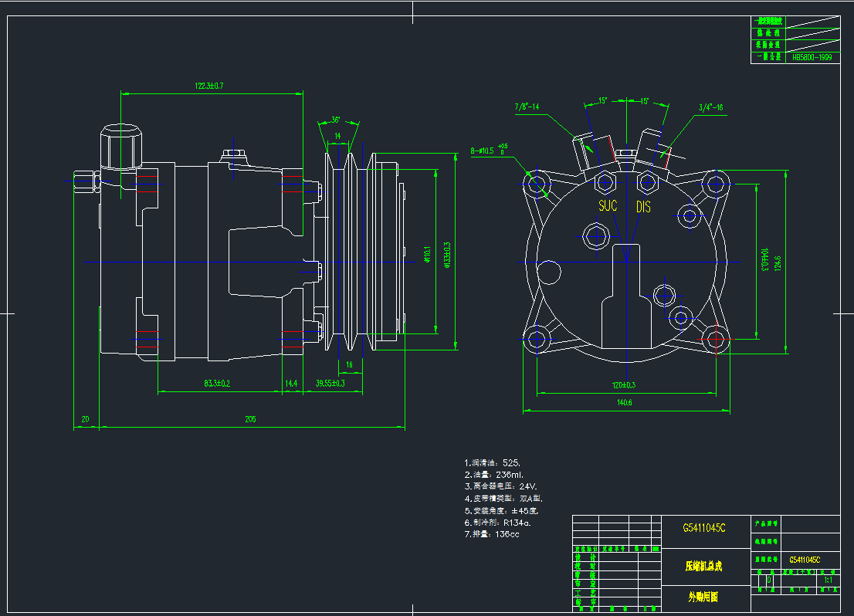Screen dimensions: 854x616
Task: Select the 120±0.3 width dimension
Action: tap(624, 384)
